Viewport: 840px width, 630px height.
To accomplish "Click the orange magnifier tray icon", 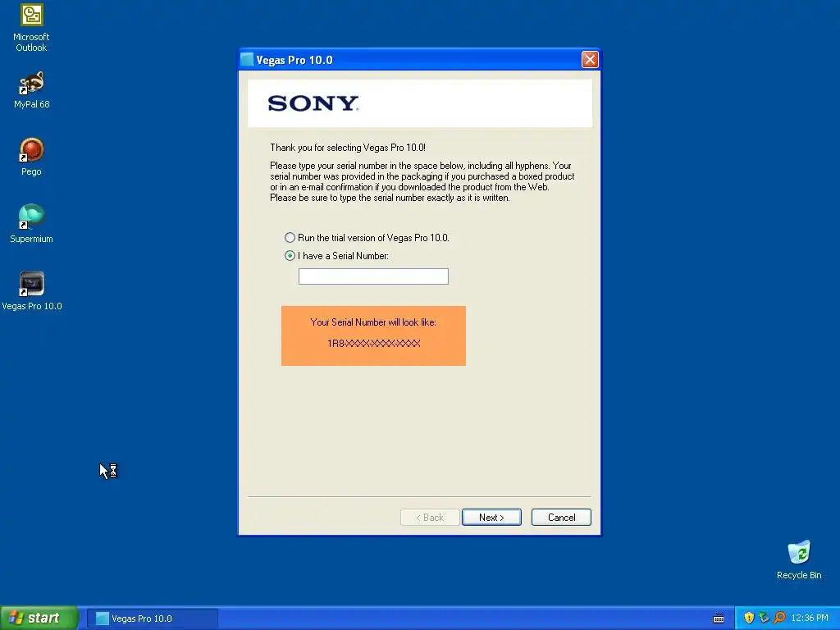I will click(x=779, y=619).
